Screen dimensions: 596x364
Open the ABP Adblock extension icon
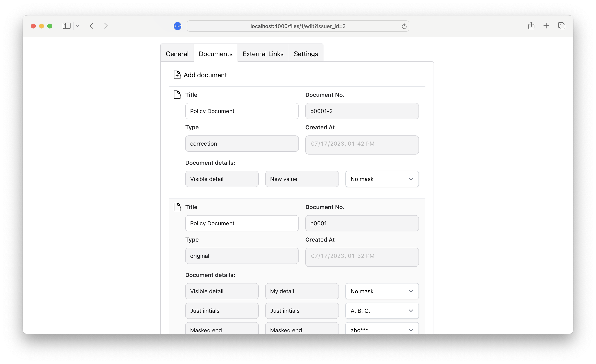[177, 26]
